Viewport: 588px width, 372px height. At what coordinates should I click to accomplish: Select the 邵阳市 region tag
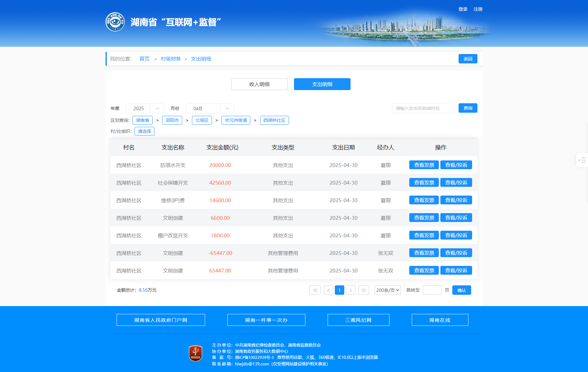pyautogui.click(x=172, y=120)
